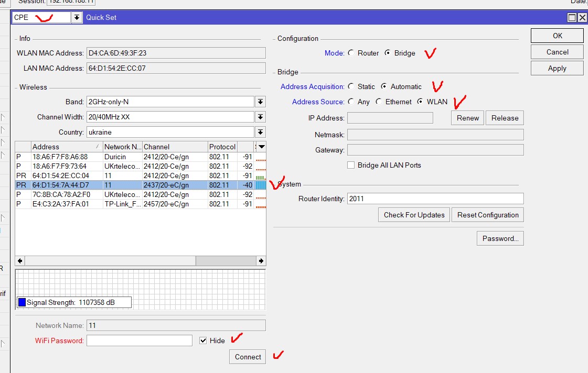Select Bridge mode radio button
Screen dimensions: 588x373
coord(388,53)
